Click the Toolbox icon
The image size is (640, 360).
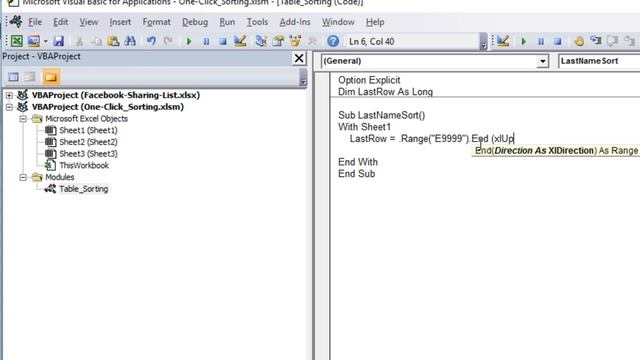click(312, 41)
